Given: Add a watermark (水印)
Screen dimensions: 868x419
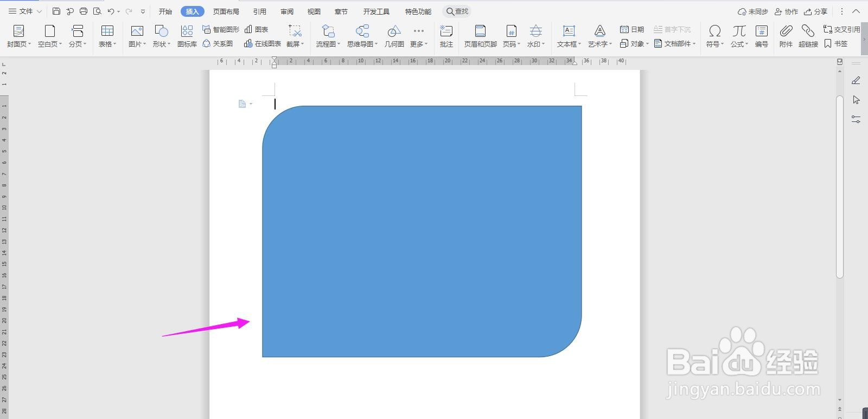Looking at the screenshot, I should [536, 36].
